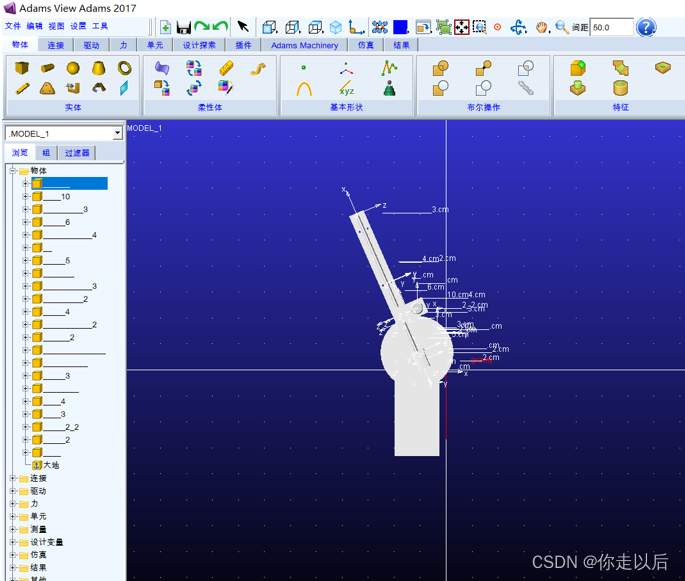This screenshot has width=685, height=581.
Task: Select the chain split Boolean tool
Action: pyautogui.click(x=526, y=88)
